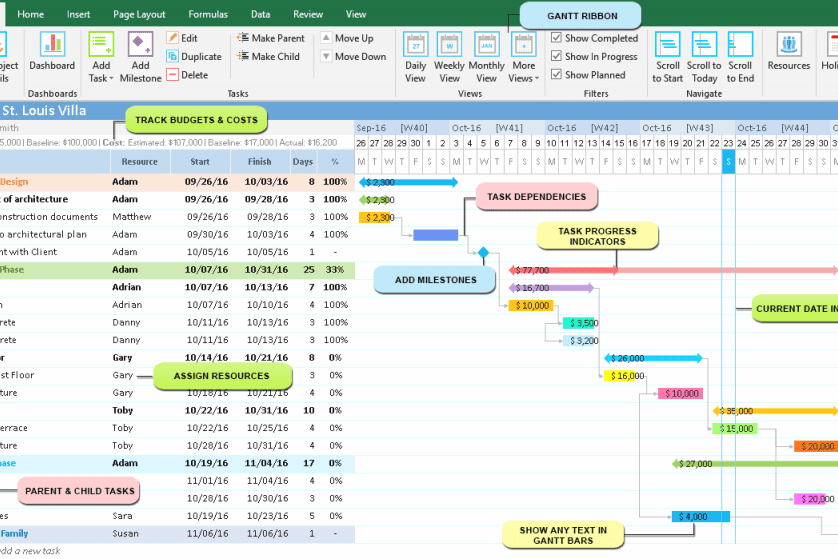
Task: Open the Formulas ribbon tab
Action: coord(208,14)
